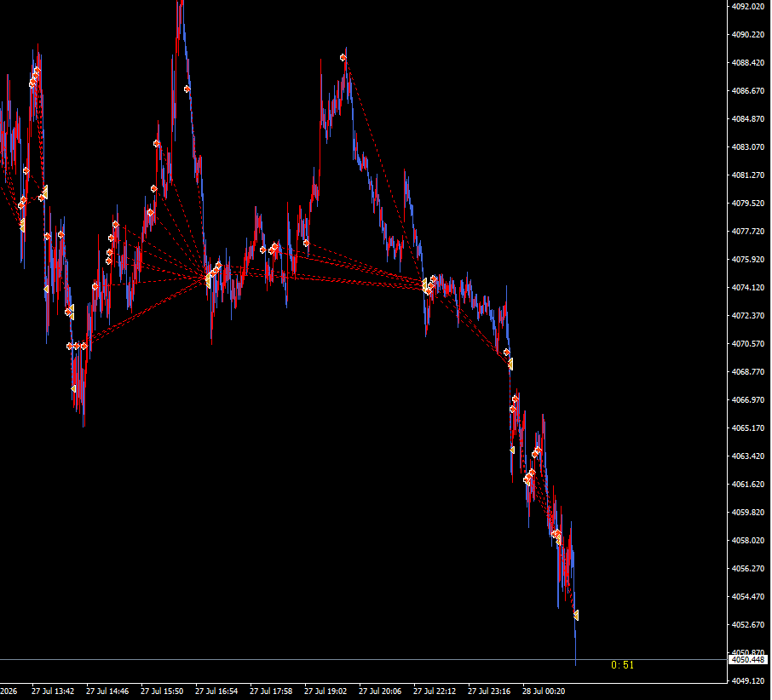Pick the 27 Jul 20:06 time axis label
Viewport: 772px width, 700px height.
tap(380, 691)
